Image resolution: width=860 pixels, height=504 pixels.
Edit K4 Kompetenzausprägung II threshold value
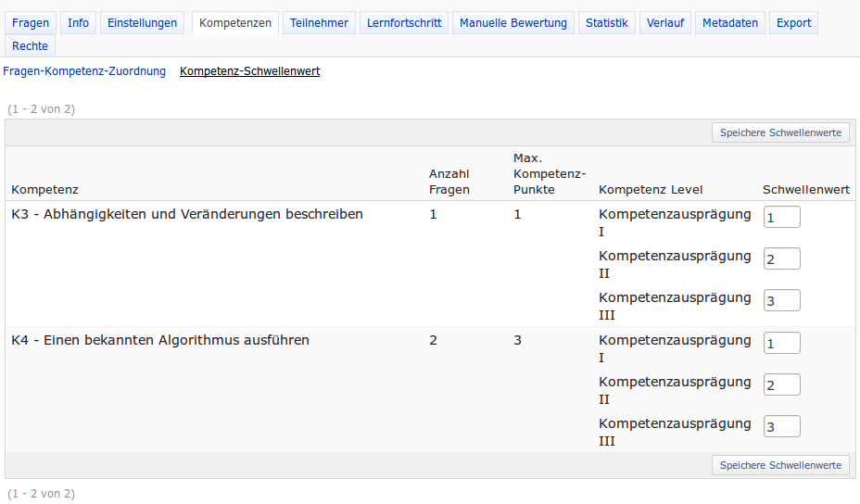781,384
